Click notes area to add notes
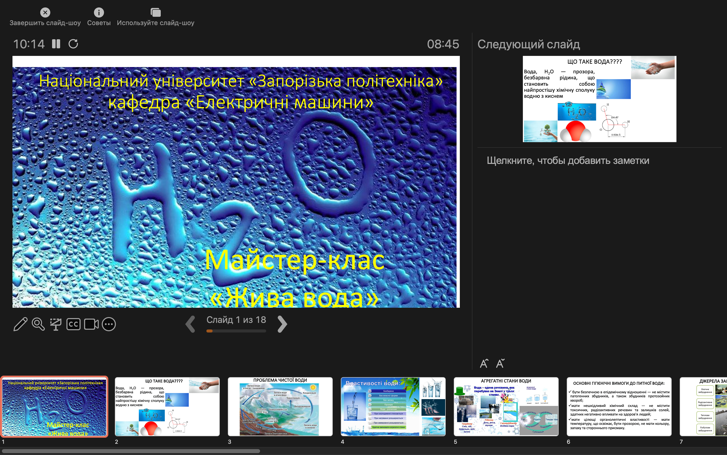727x455 pixels. [567, 160]
